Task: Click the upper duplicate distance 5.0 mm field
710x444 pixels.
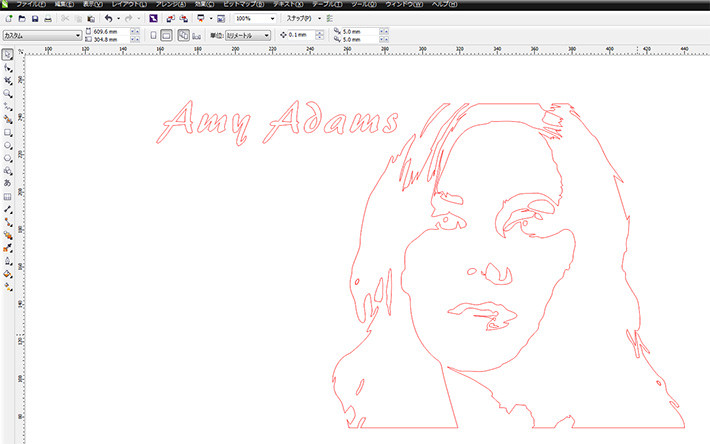Action: tap(360, 32)
